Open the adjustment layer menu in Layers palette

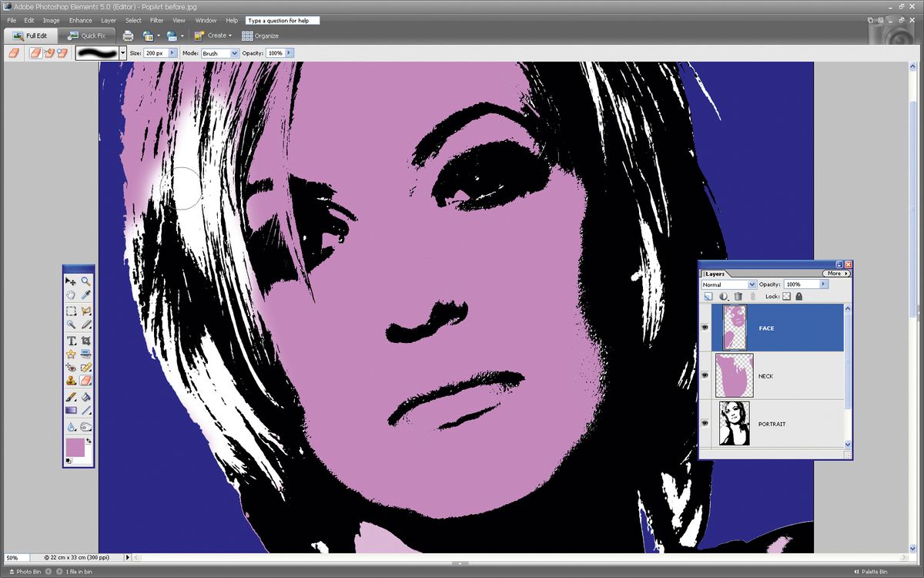[x=723, y=296]
